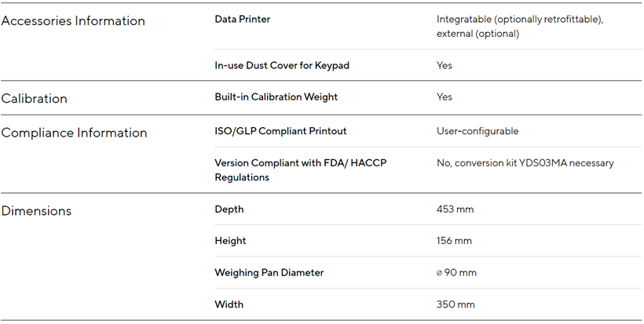Click the Accessories Information section heading
The image size is (644, 324).
[x=73, y=21]
